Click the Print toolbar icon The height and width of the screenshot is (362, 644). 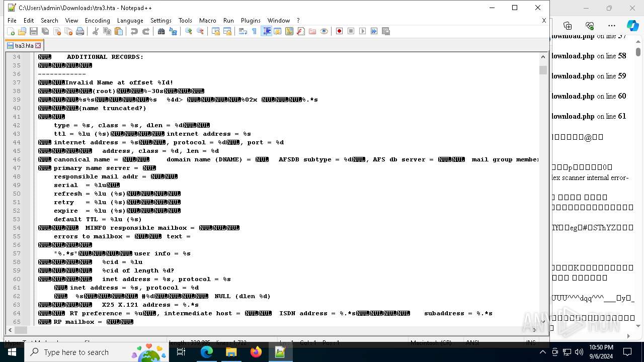coord(80,31)
